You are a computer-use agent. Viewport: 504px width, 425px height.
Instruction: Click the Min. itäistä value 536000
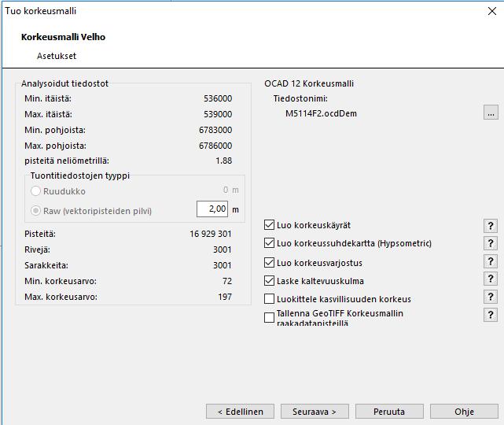tap(218, 98)
